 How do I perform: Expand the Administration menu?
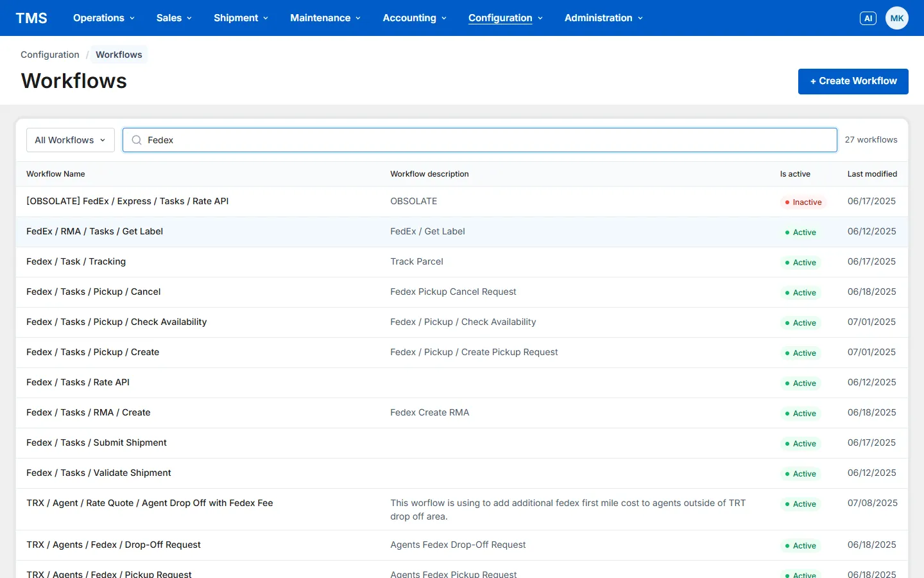pyautogui.click(x=604, y=18)
